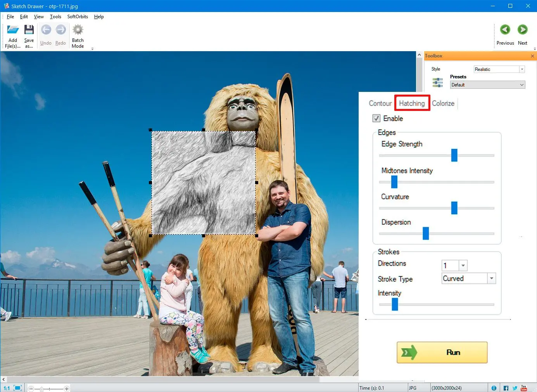
Task: Toggle the fit-to-window icon beside 1:1
Action: [x=17, y=388]
